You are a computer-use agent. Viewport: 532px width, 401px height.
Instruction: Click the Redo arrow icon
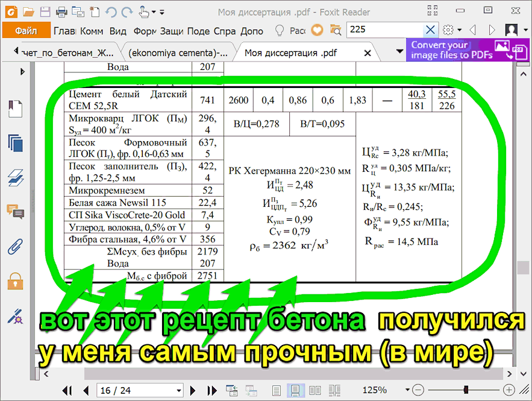(128, 12)
